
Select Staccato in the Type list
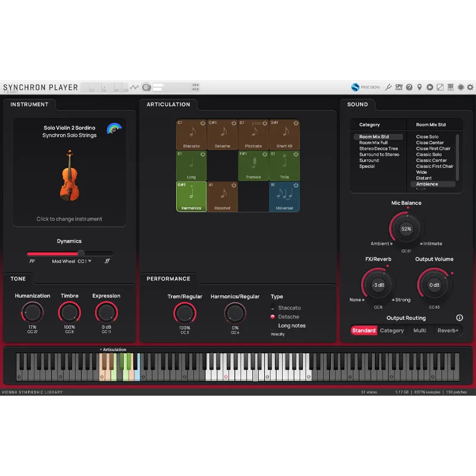tap(289, 308)
